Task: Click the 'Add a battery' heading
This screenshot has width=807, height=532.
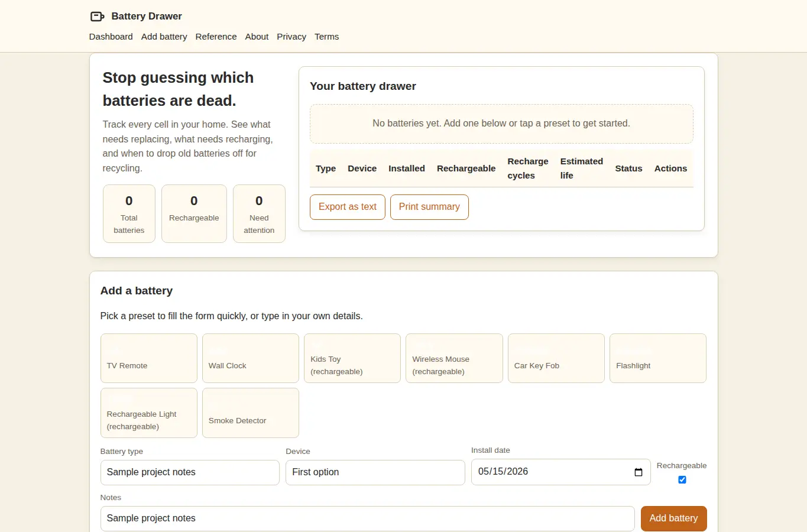Action: 137,291
